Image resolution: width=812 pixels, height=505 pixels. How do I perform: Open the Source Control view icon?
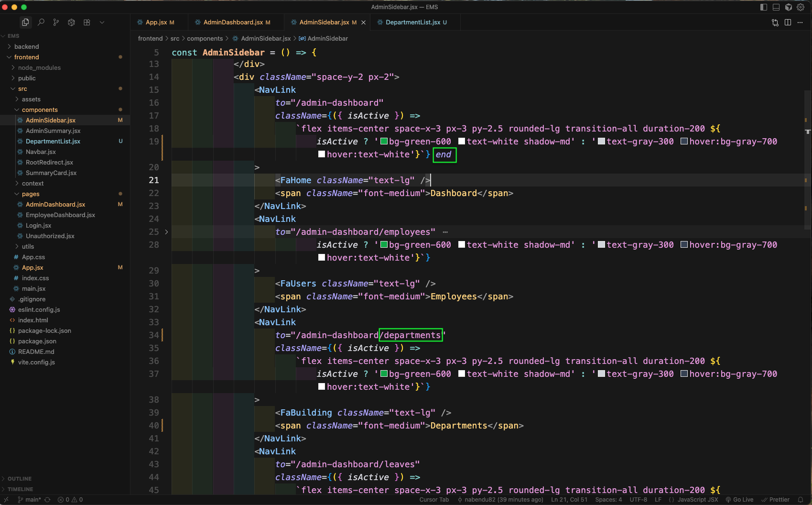56,22
